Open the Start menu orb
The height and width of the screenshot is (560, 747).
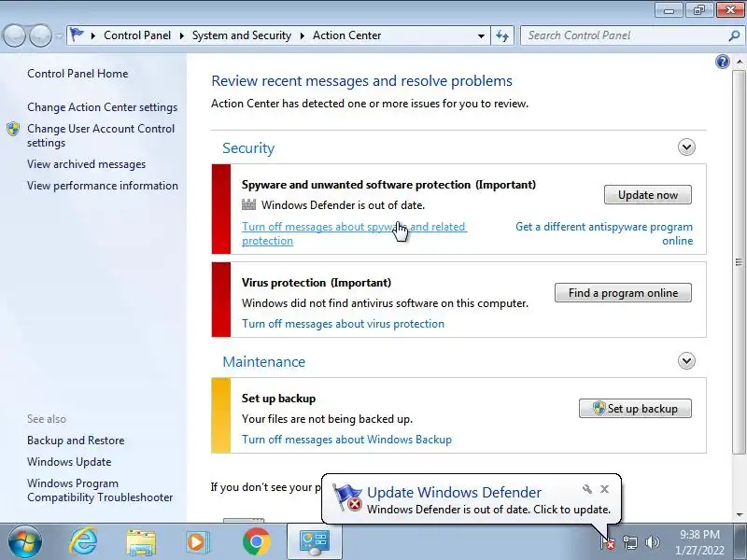24,541
